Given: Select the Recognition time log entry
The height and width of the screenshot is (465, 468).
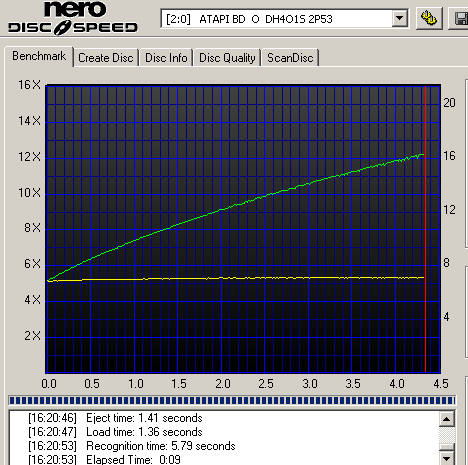Looking at the screenshot, I should [x=132, y=446].
